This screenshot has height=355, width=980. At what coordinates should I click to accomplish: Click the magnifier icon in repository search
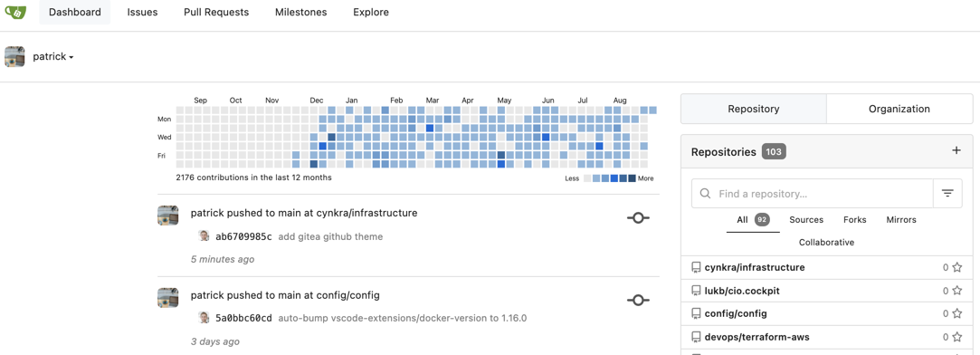(706, 194)
